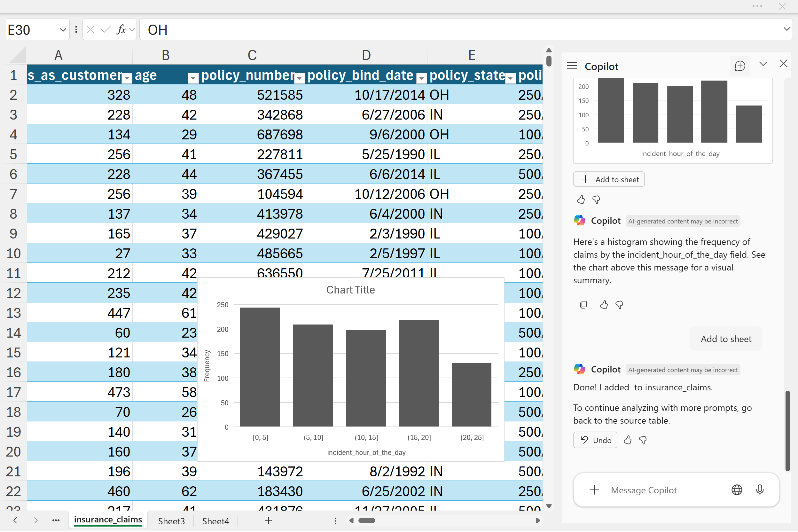The image size is (798, 532).
Task: Thumbs up the histogram description message
Action: tap(604, 305)
